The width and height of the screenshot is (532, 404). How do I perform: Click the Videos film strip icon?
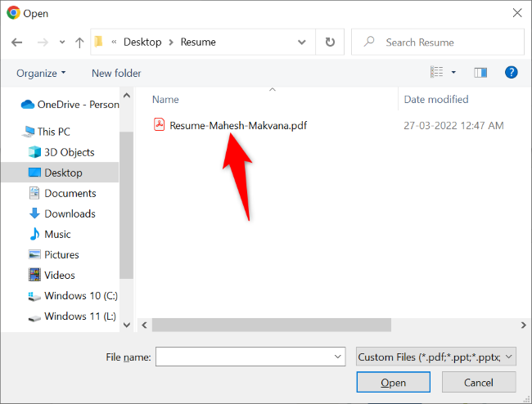(x=34, y=275)
